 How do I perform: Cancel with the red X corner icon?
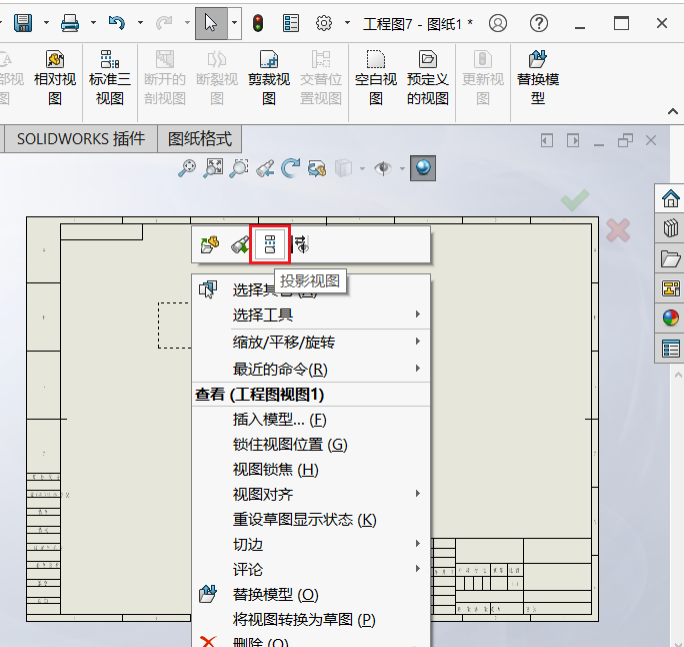coord(618,230)
